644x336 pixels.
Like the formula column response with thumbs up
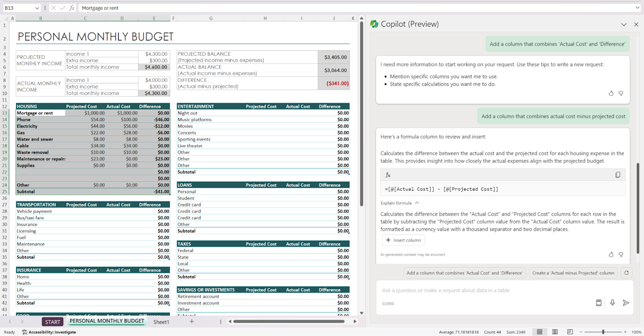pos(611,255)
